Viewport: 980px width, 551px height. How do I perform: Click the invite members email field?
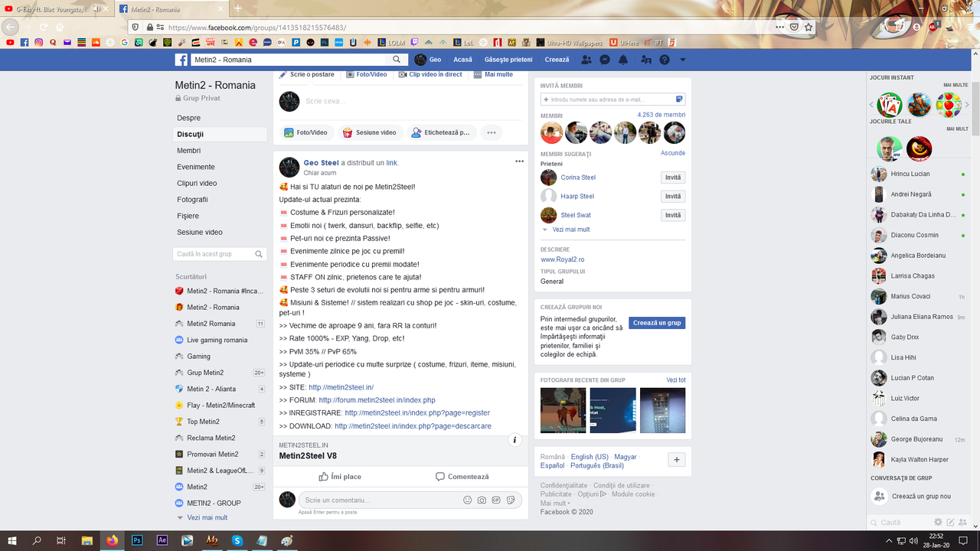tap(612, 99)
